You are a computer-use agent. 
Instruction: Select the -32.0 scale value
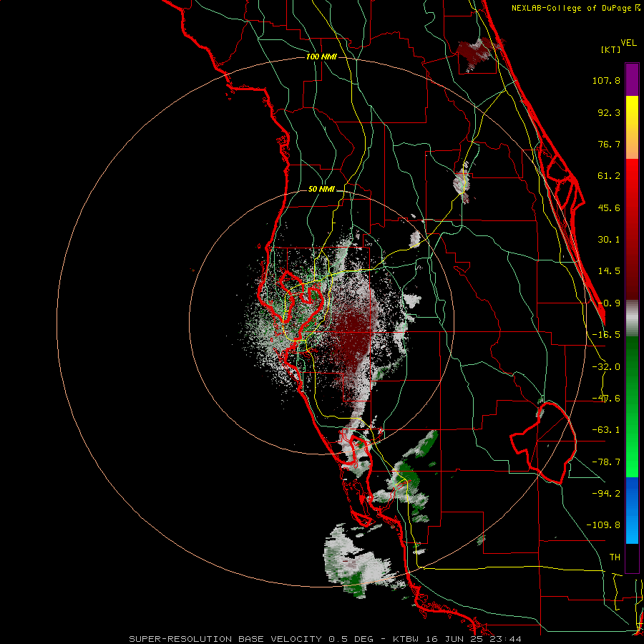(x=606, y=367)
